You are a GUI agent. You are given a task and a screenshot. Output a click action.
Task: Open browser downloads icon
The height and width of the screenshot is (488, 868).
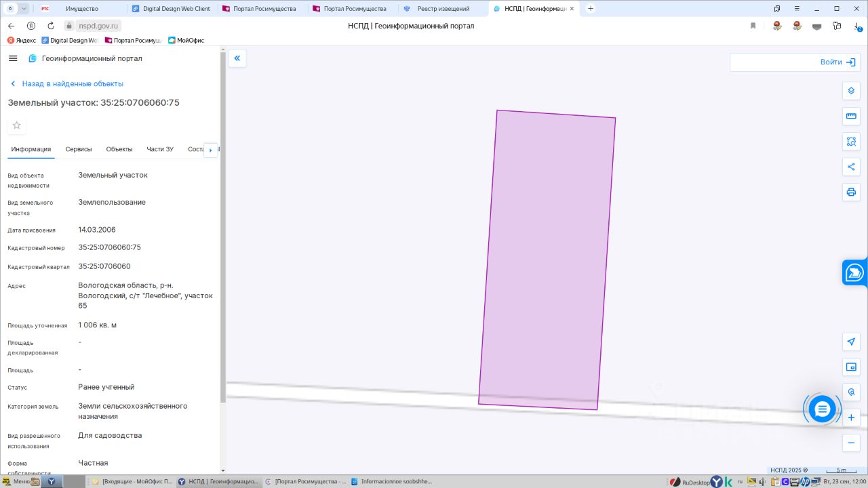click(858, 26)
